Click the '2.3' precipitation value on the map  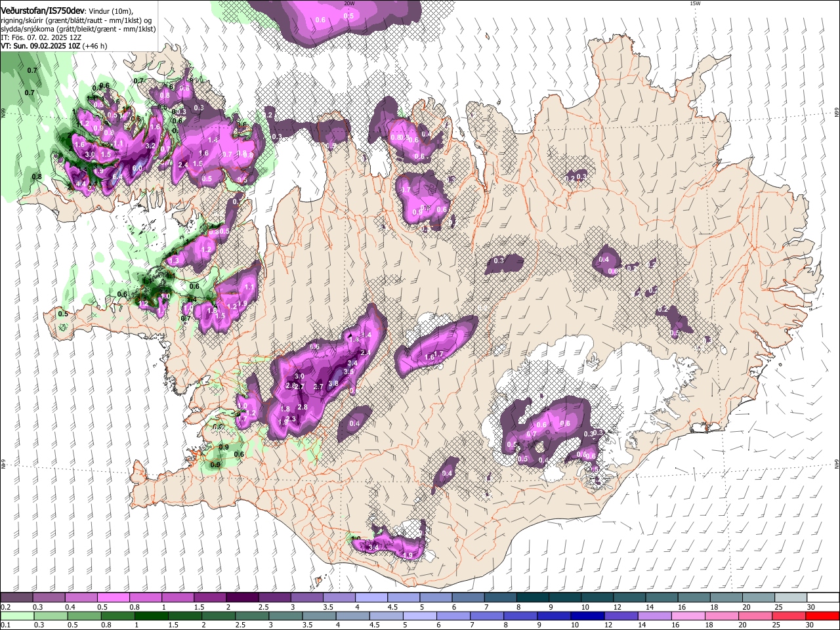(292, 419)
